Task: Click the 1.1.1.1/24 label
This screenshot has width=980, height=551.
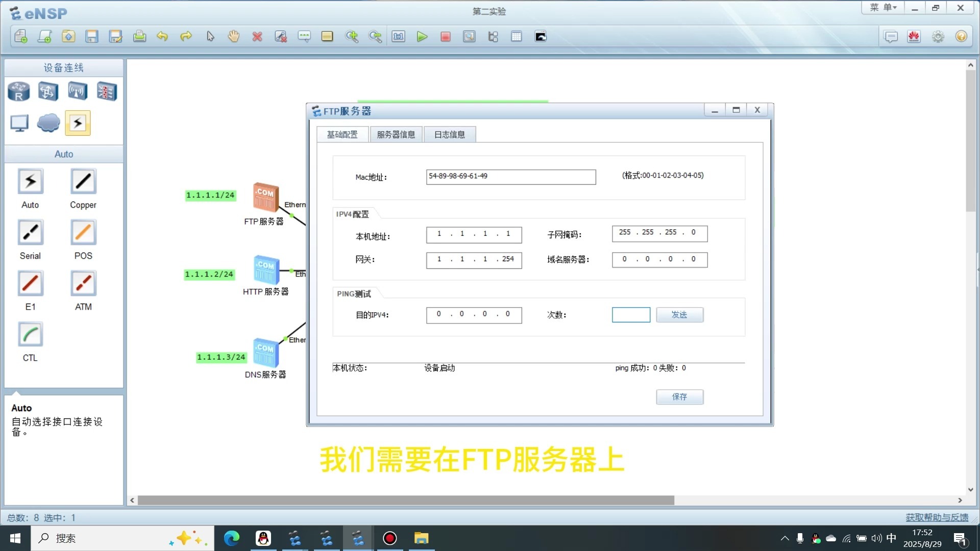Action: point(210,195)
